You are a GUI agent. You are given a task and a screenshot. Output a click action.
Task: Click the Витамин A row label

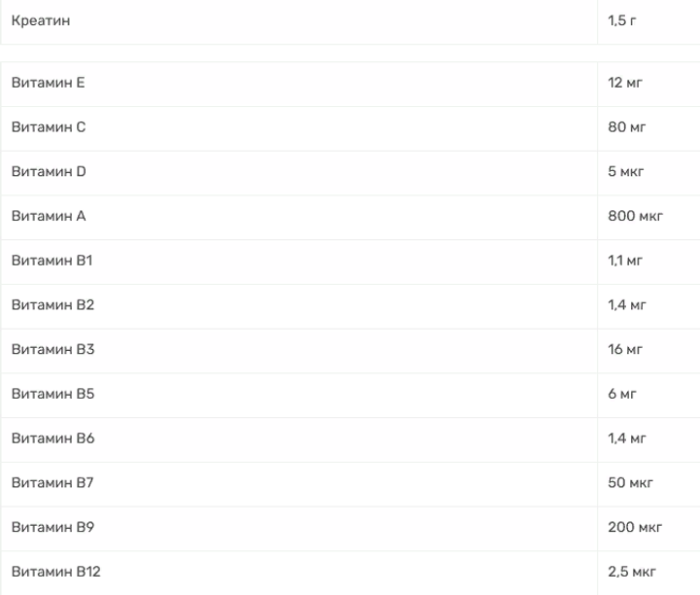pyautogui.click(x=49, y=216)
